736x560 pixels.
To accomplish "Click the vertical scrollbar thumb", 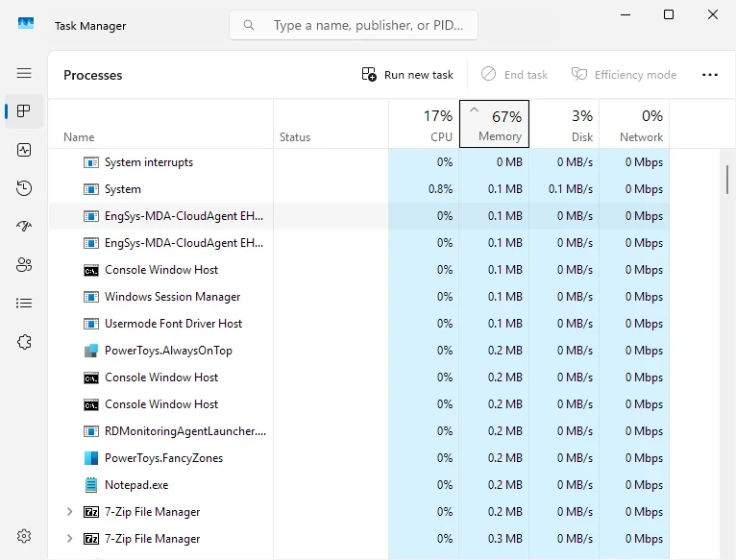I will coord(727,180).
